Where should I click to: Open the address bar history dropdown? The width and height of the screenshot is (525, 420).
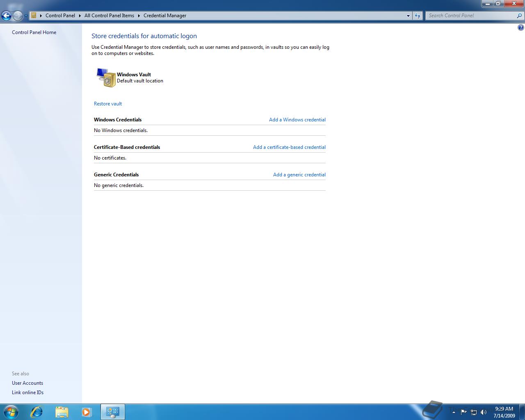(408, 16)
